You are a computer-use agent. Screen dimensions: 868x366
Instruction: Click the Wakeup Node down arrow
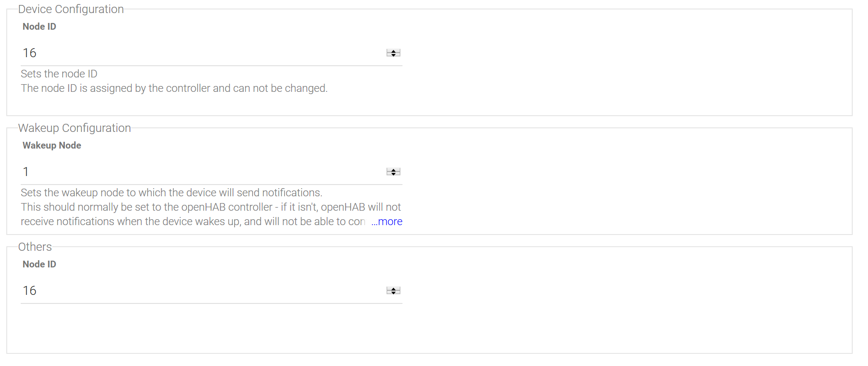tap(393, 174)
